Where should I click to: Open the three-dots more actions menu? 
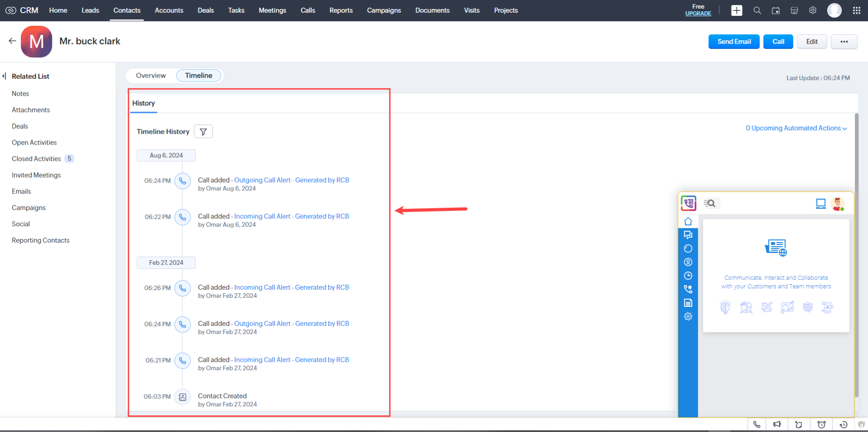coord(844,42)
